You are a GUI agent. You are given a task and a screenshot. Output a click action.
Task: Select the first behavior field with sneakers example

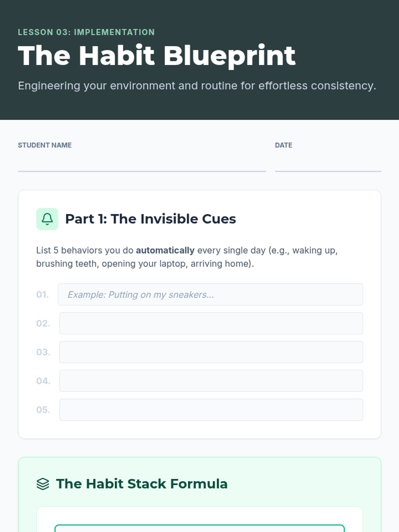click(210, 295)
